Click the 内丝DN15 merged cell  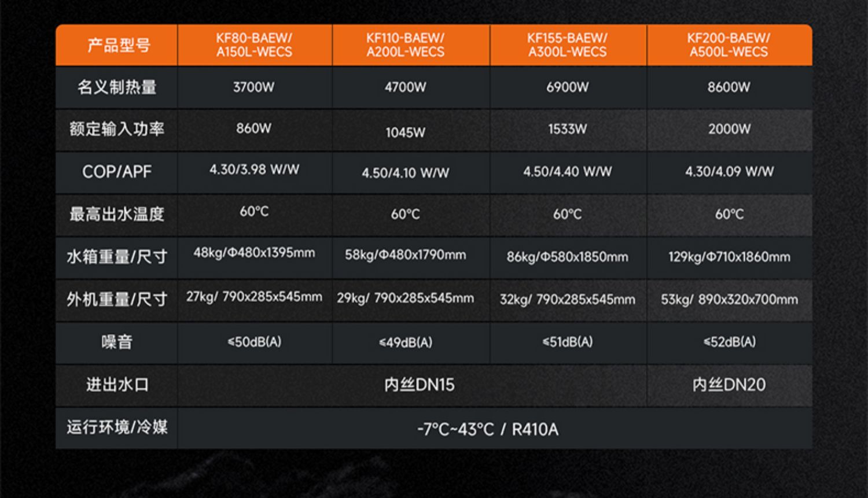click(420, 385)
